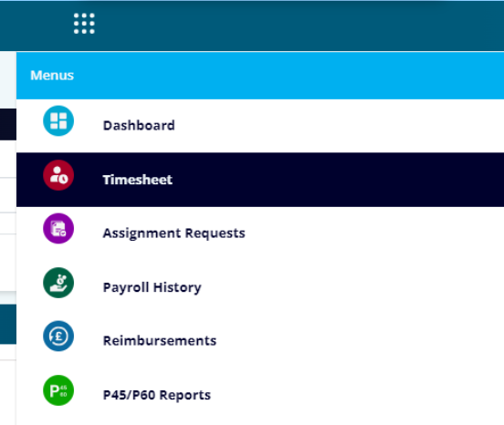
Task: Open Payroll History page
Action: coord(152,287)
